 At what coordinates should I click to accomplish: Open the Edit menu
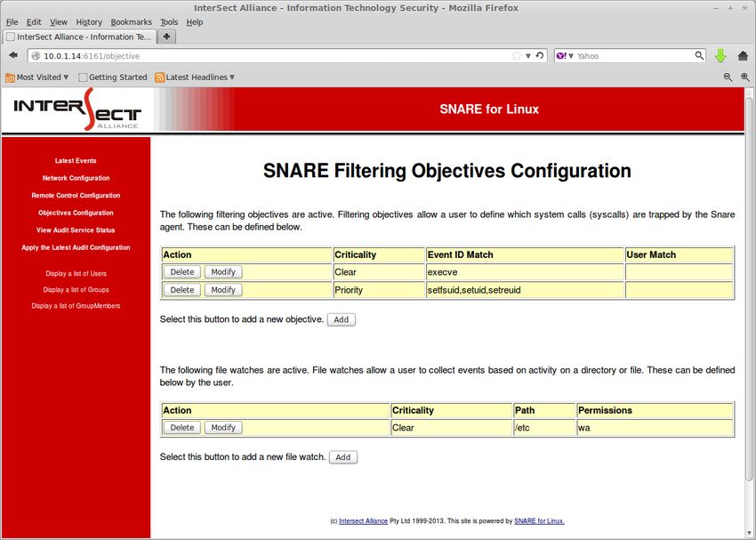[34, 22]
